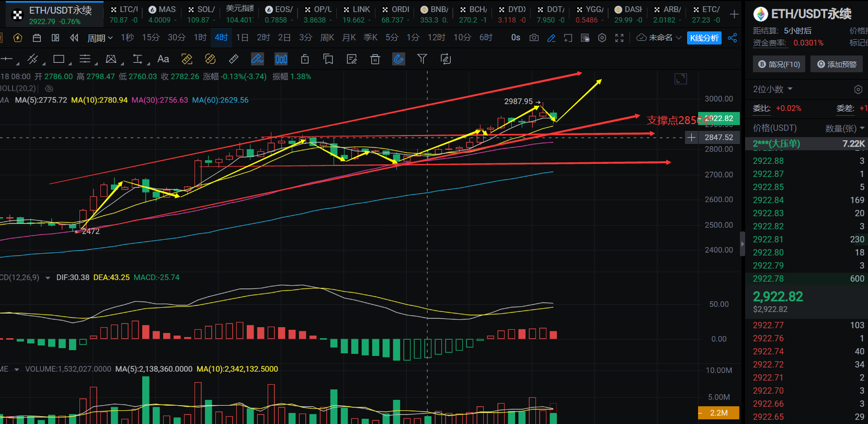Open the 周期 period dropdown

[100, 38]
